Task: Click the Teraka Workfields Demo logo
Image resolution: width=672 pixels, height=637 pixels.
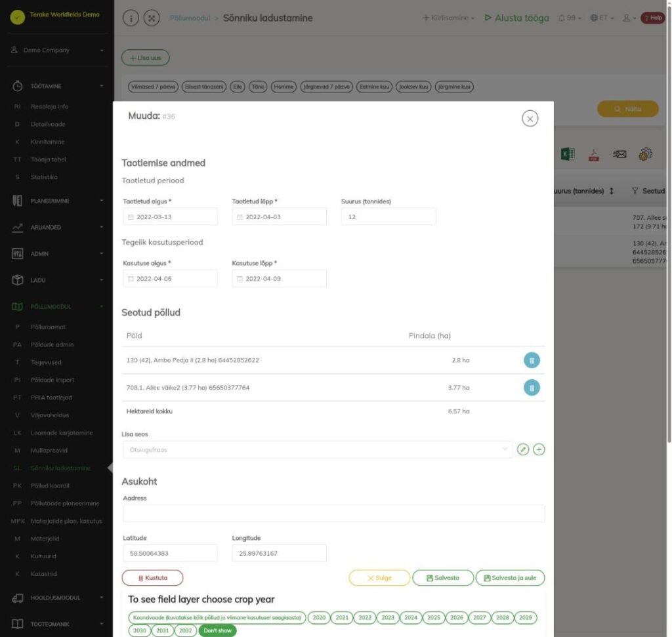Action: point(18,17)
